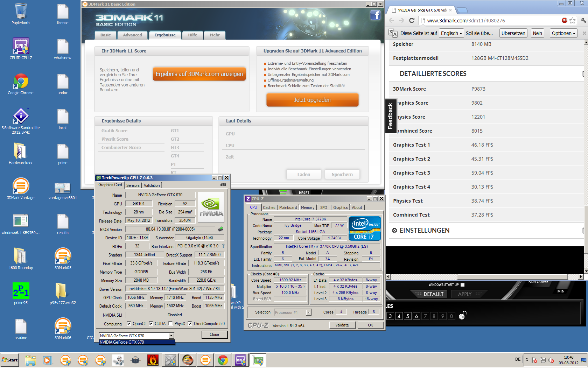Show hidden system tray icons

tap(527, 359)
